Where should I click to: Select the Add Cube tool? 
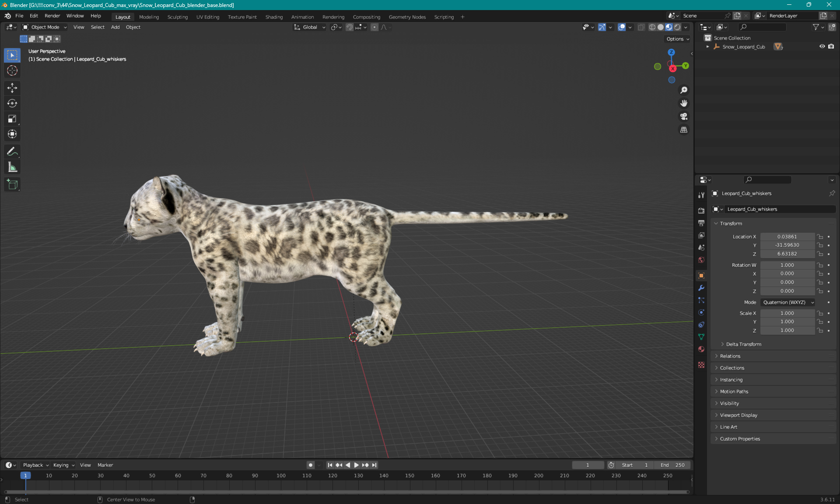[12, 185]
